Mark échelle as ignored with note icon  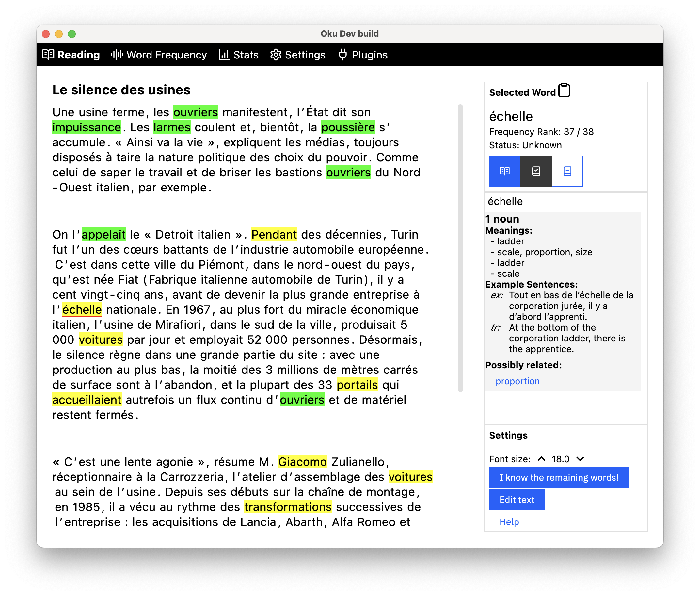(x=567, y=171)
